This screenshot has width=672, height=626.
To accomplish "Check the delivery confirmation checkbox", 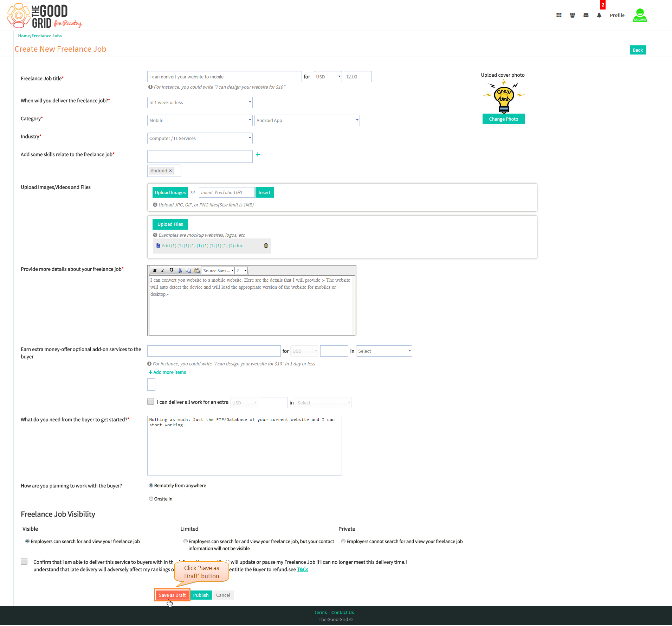I will coord(24,562).
